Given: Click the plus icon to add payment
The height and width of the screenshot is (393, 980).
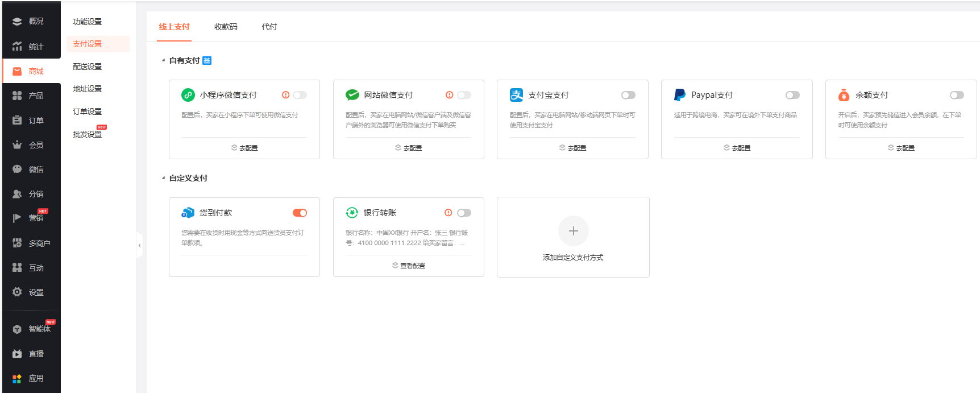Looking at the screenshot, I should point(573,231).
